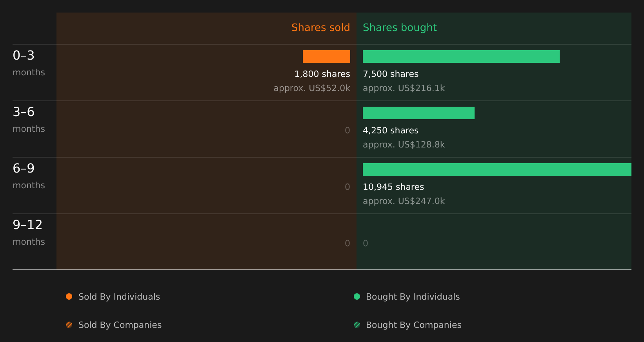Click the orange Sold By Individuals legend dot
Image resolution: width=644 pixels, height=342 pixels.
(x=69, y=297)
